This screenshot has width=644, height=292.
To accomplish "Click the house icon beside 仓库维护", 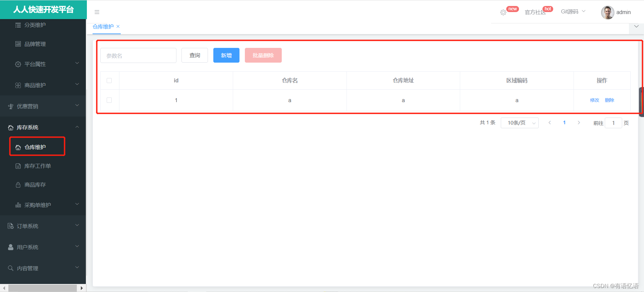I will point(18,147).
